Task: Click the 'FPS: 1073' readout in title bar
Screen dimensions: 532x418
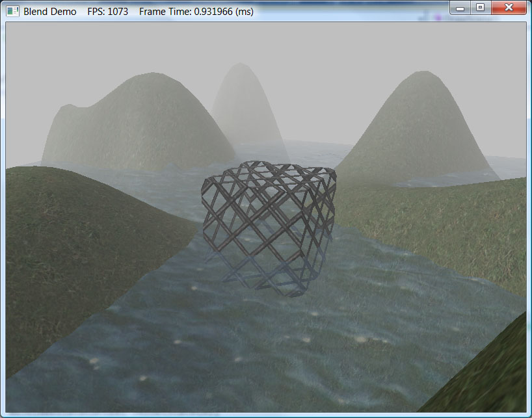Action: [107, 12]
